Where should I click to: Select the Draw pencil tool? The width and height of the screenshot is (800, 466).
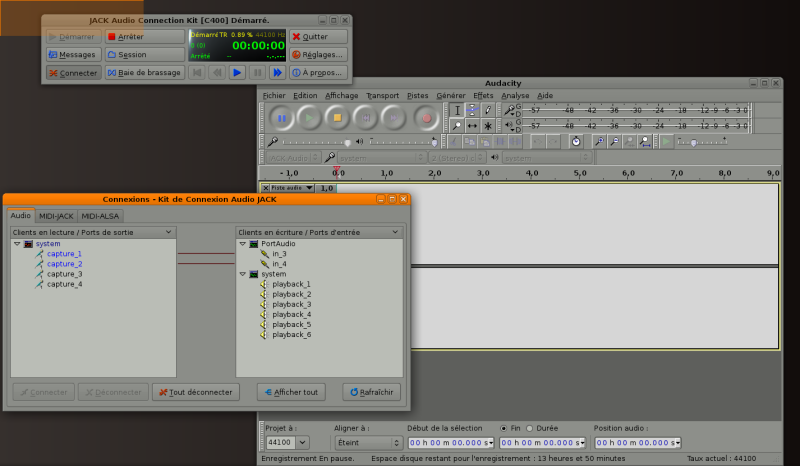[489, 110]
